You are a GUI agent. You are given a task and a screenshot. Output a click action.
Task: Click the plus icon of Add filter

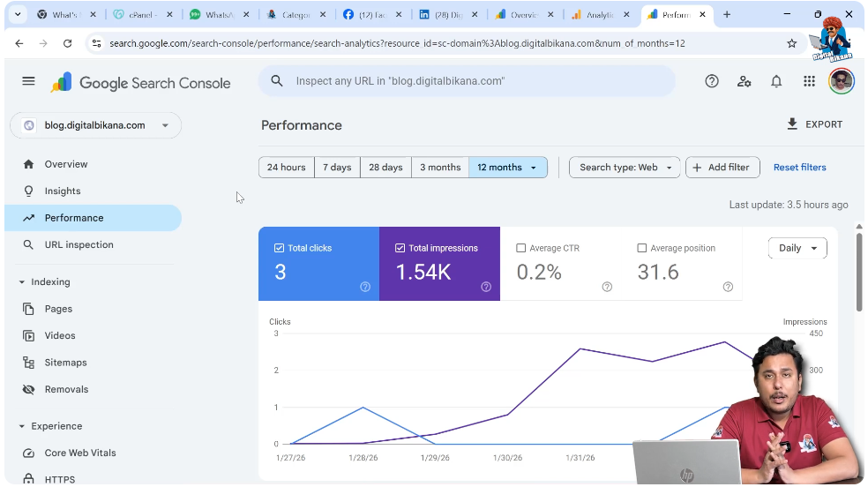(x=697, y=167)
